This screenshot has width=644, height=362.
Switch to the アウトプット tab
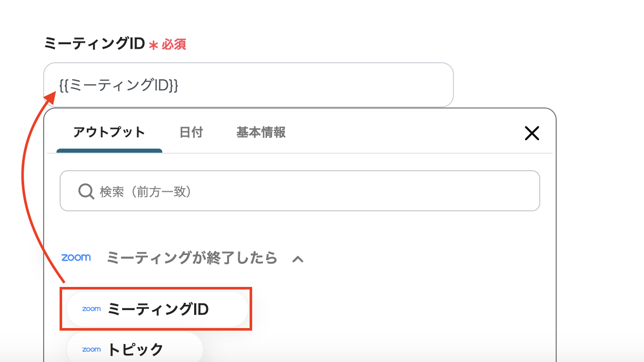tap(109, 133)
